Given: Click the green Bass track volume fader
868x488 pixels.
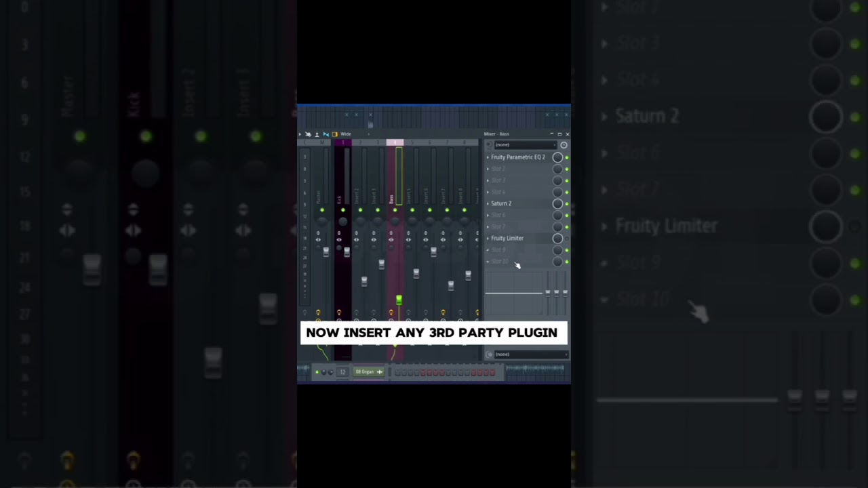Looking at the screenshot, I should (399, 299).
